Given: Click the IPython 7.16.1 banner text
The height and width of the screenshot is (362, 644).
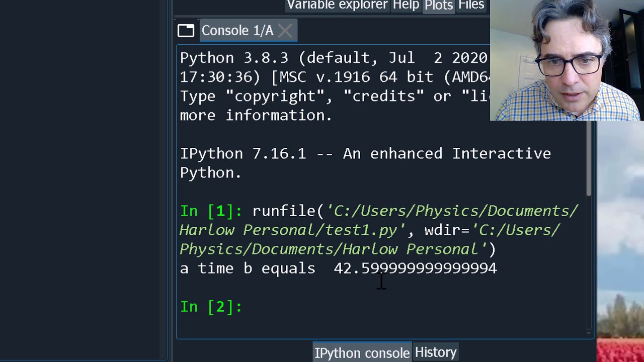Looking at the screenshot, I should (365, 154).
